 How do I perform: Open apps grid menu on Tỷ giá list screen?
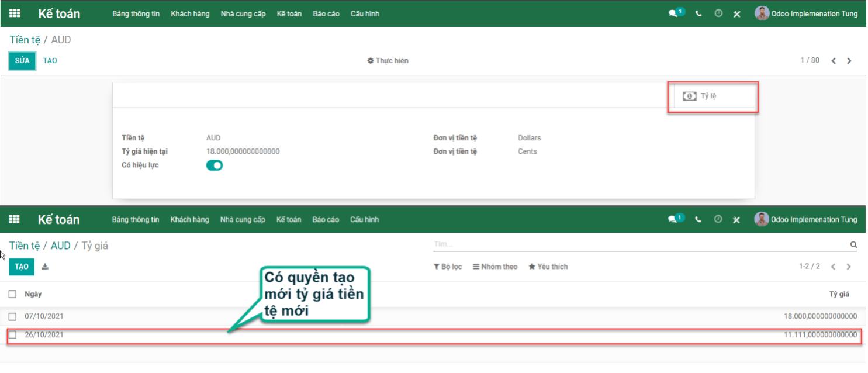[15, 219]
